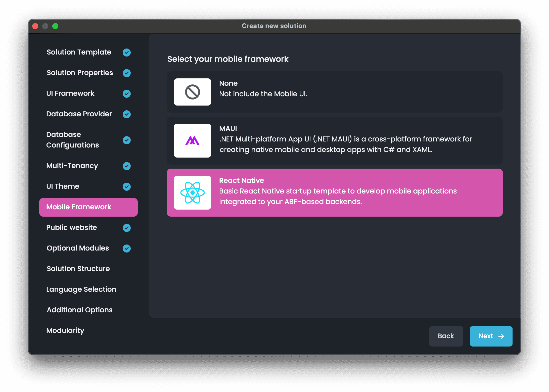The height and width of the screenshot is (392, 549).
Task: Switch to the UI Theme step
Action: (x=63, y=186)
